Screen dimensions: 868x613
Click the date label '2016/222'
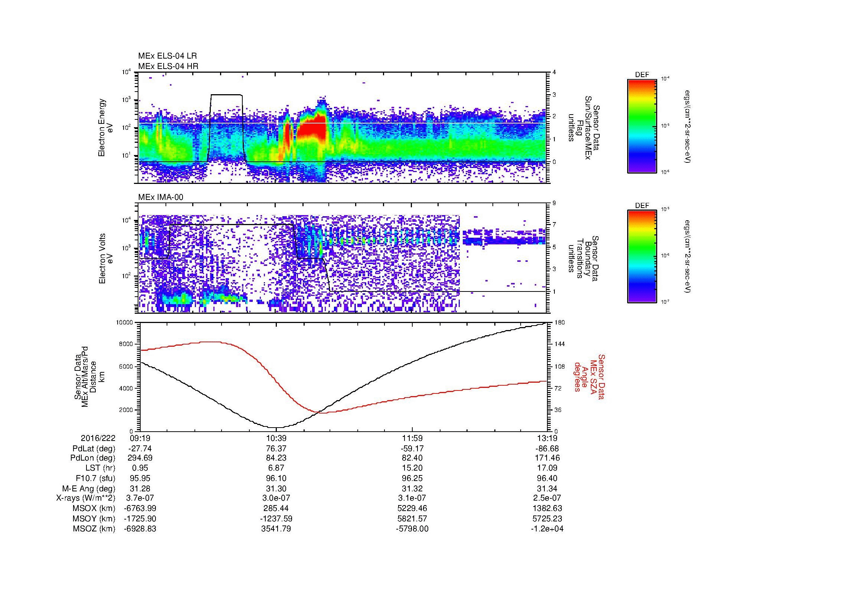coord(98,438)
